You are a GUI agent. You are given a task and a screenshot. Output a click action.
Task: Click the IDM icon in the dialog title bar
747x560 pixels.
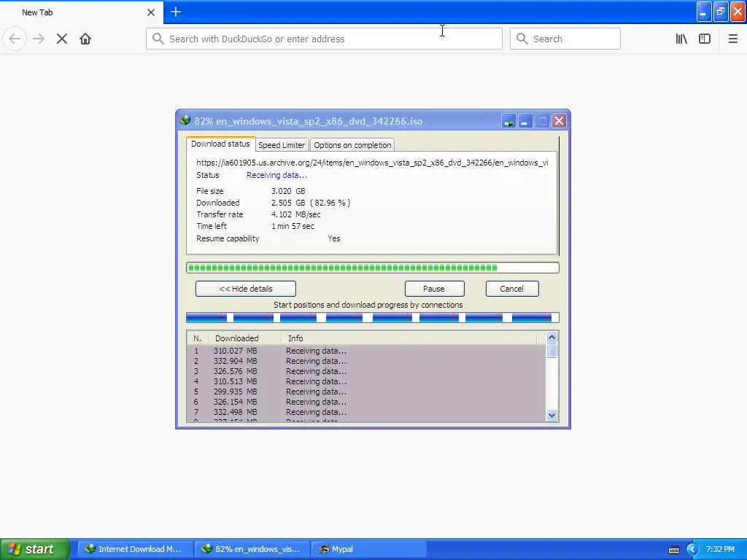point(185,120)
